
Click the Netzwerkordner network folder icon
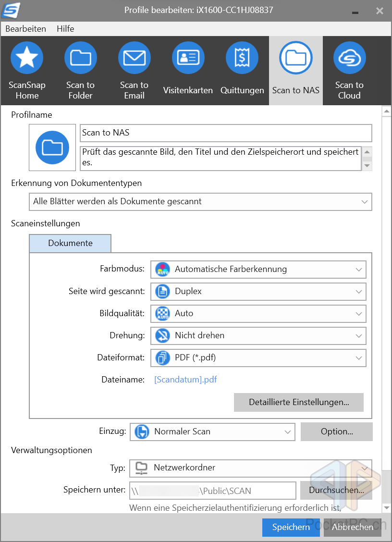coord(141,468)
